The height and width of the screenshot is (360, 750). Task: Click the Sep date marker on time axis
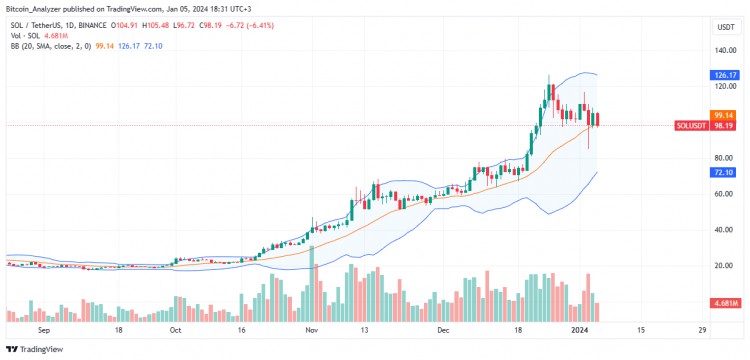tap(44, 330)
